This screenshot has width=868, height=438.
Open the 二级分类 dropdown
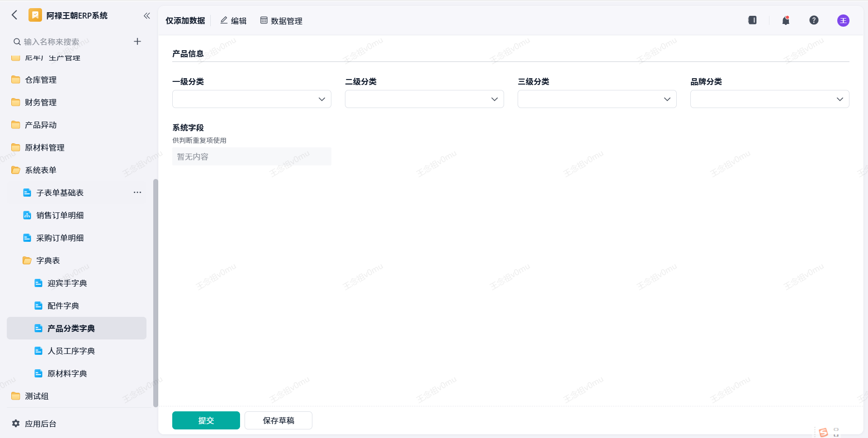pos(425,99)
